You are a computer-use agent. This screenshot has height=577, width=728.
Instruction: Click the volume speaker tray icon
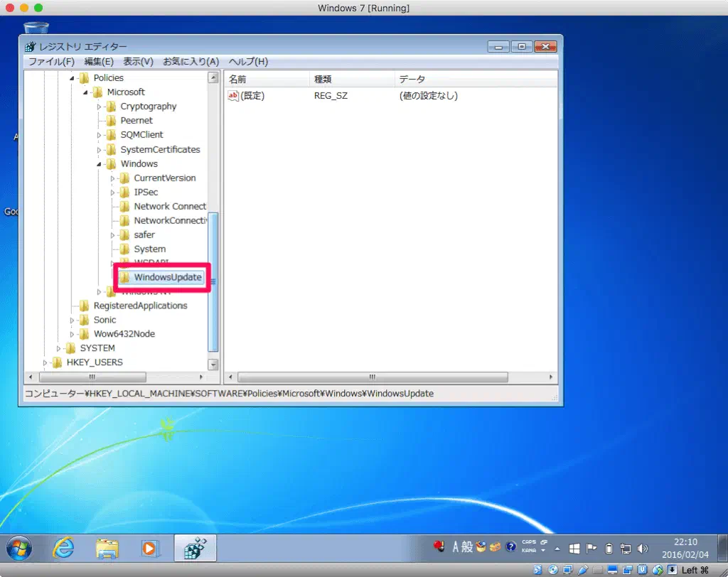pyautogui.click(x=643, y=548)
